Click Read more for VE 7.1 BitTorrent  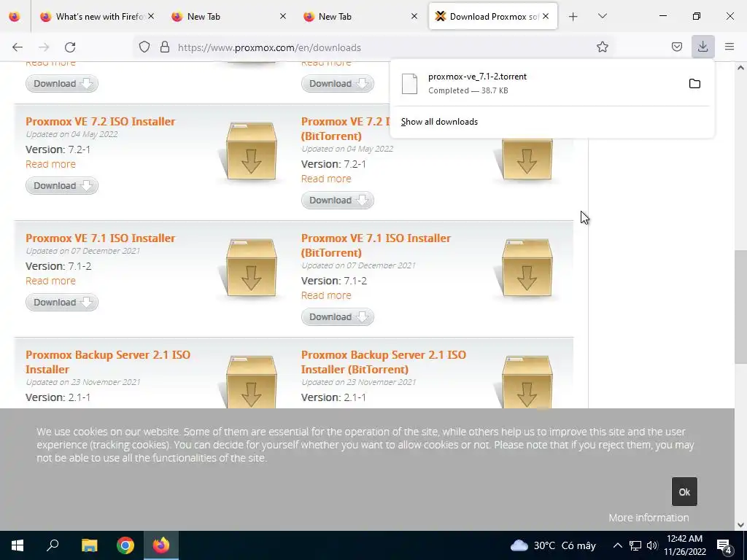click(326, 295)
